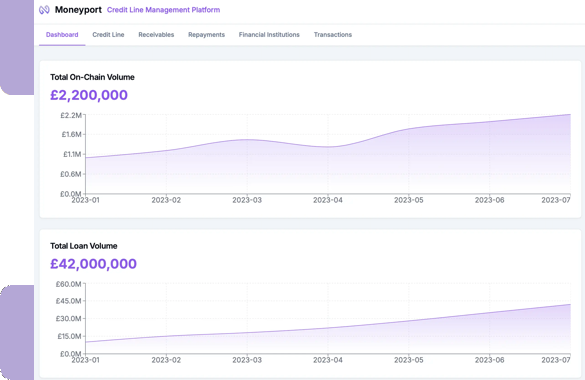585x380 pixels.
Task: Click the £45.0M axis label on loan chart
Action: pos(68,301)
